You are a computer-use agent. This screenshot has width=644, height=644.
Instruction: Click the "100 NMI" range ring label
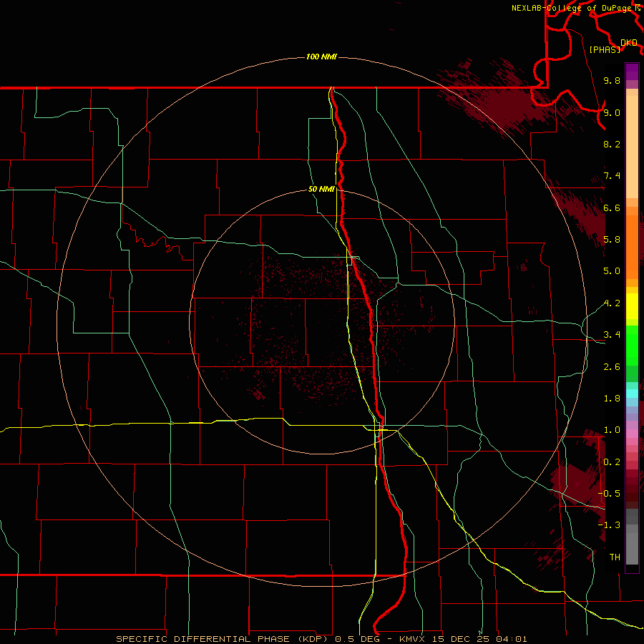(x=321, y=57)
